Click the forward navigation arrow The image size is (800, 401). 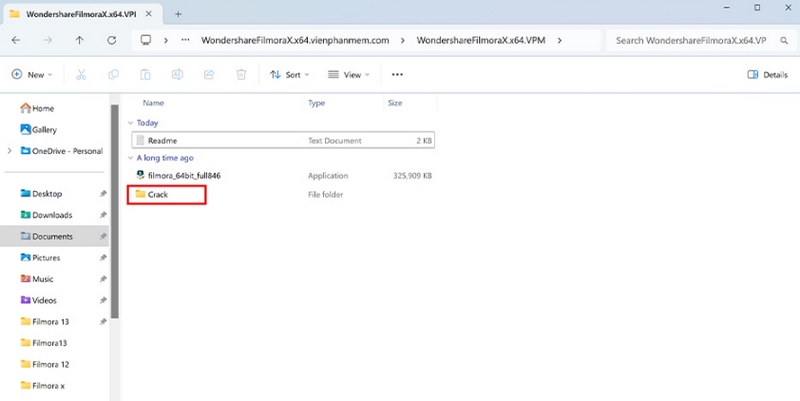[47, 40]
